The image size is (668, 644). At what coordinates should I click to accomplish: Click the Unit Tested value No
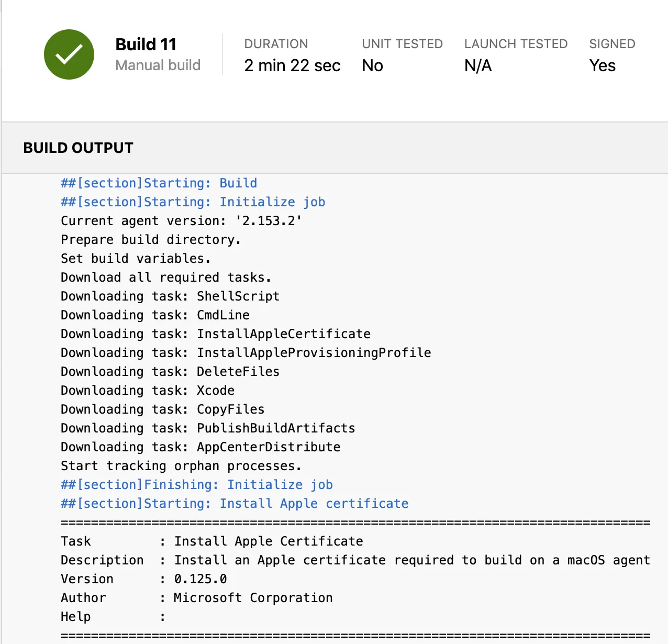[x=372, y=65]
